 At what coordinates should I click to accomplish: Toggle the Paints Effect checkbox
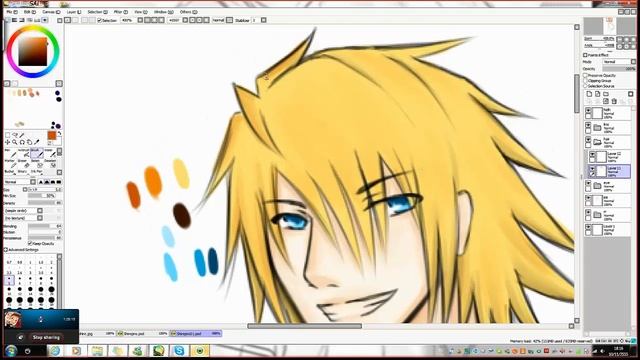coord(585,55)
